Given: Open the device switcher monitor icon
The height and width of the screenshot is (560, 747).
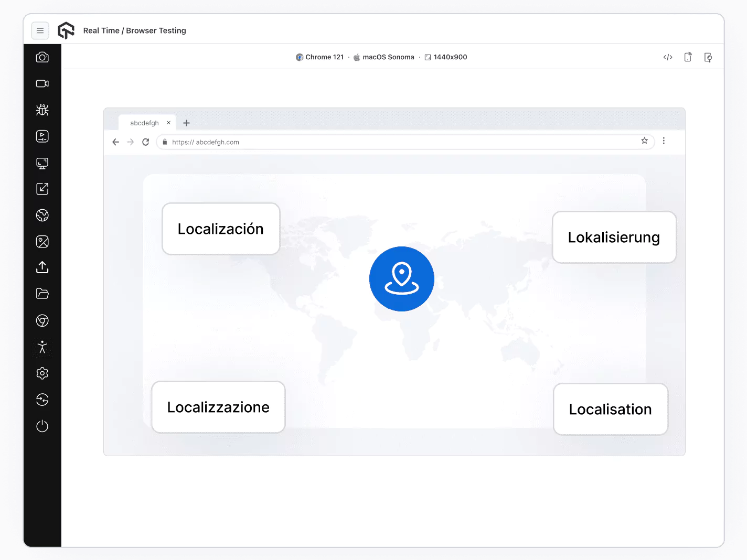Looking at the screenshot, I should click(42, 163).
